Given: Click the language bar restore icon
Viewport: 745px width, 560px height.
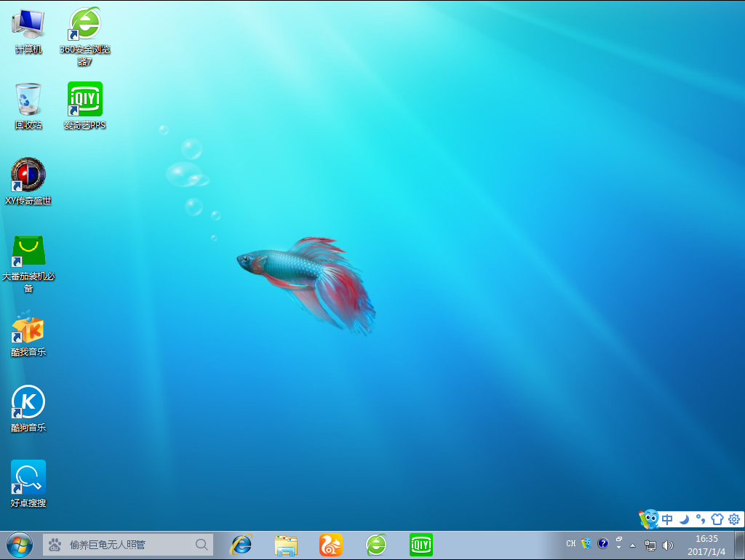Looking at the screenshot, I should click(x=619, y=539).
